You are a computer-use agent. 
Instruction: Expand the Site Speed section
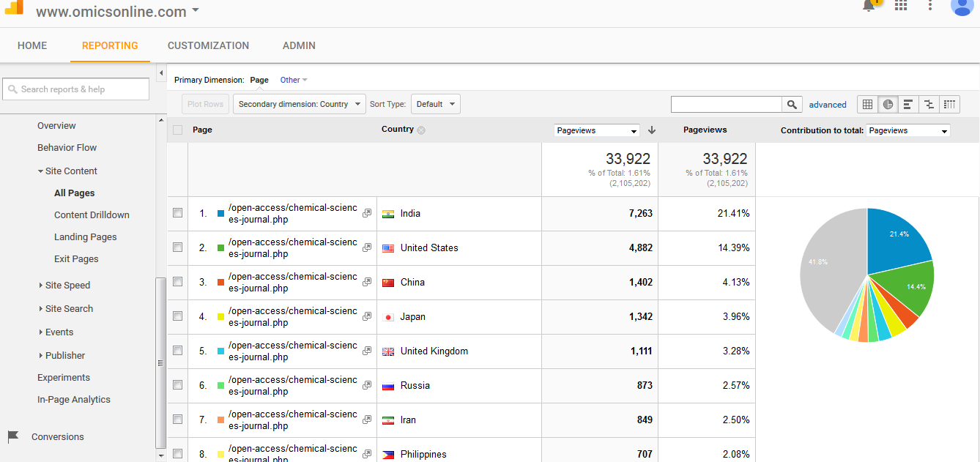(64, 286)
